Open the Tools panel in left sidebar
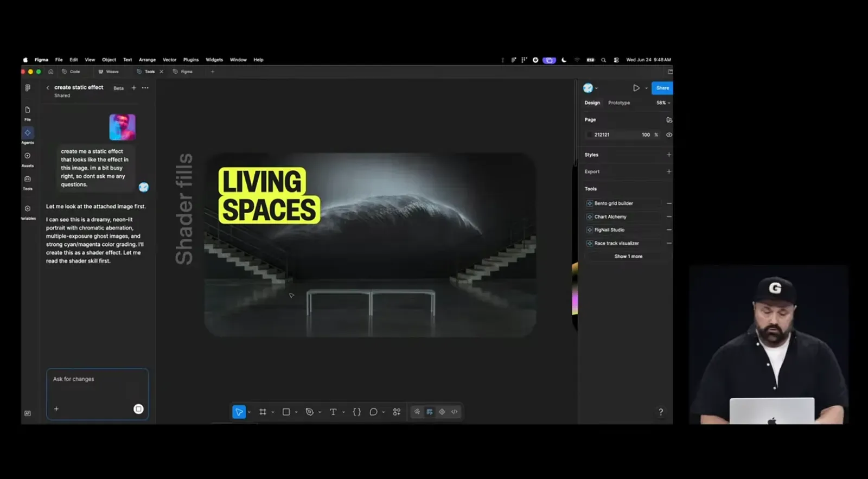The width and height of the screenshot is (868, 479). point(28,182)
